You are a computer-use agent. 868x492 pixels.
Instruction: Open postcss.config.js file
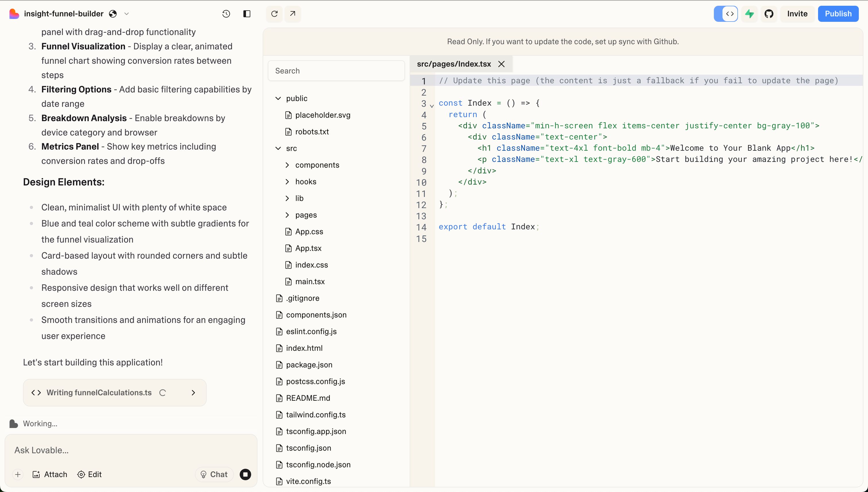coord(311,381)
